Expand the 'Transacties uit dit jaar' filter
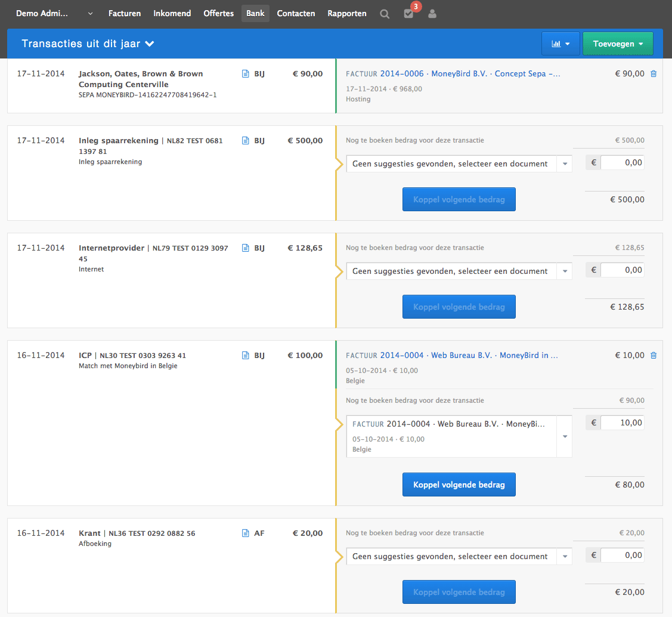The image size is (672, 617). pos(88,44)
